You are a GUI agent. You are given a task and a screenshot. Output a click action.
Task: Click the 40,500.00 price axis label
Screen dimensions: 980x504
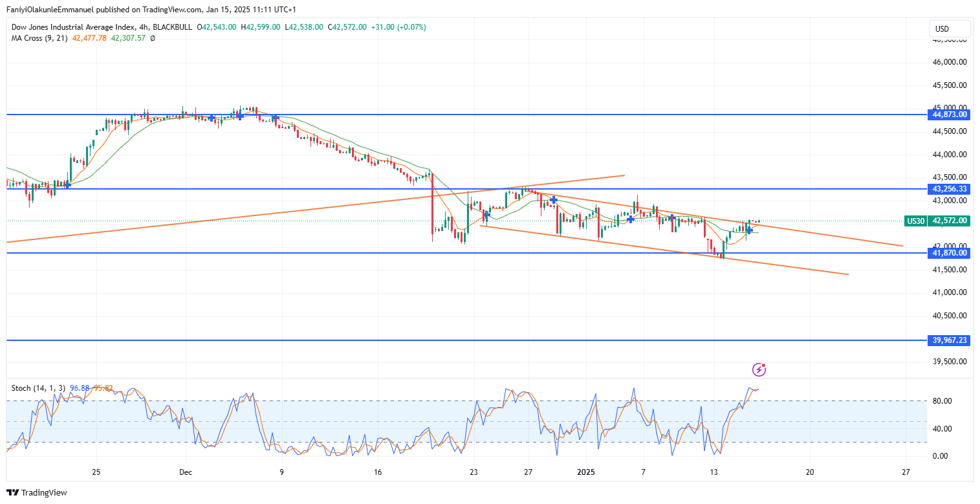[x=950, y=316]
